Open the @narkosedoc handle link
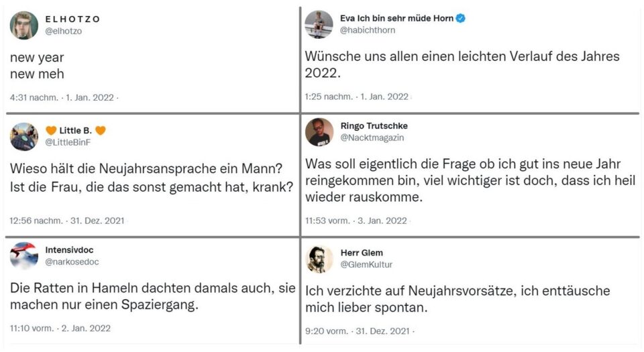The image size is (644, 352). pos(72,261)
